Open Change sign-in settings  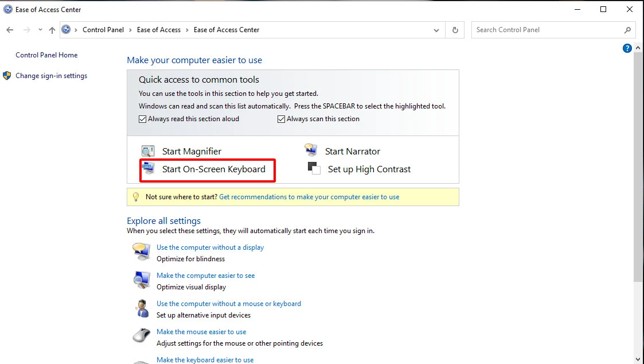pyautogui.click(x=52, y=76)
